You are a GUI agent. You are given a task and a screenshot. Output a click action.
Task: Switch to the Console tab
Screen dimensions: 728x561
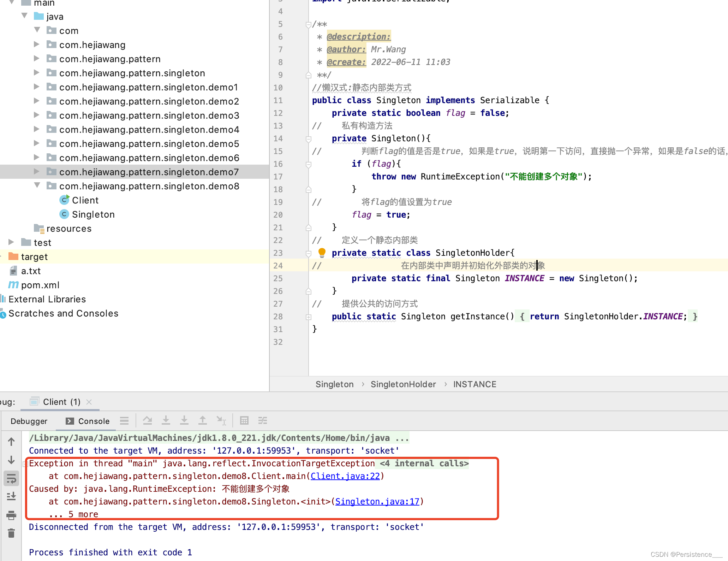coord(88,421)
